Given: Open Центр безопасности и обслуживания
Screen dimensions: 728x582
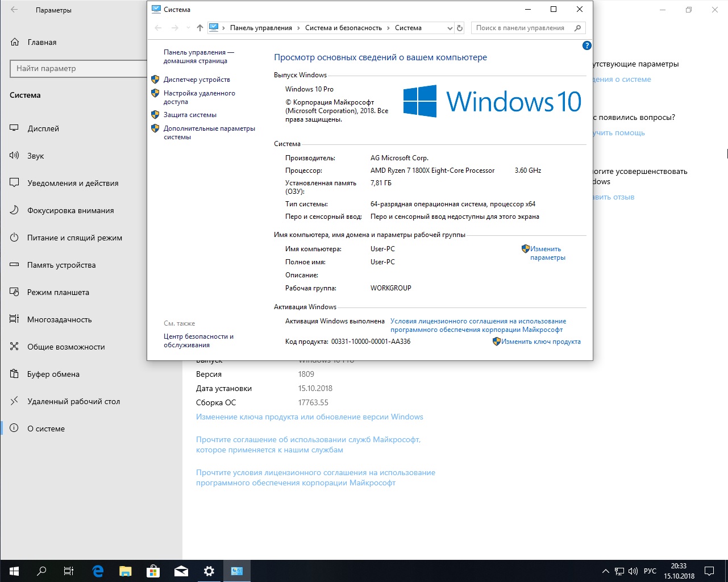Looking at the screenshot, I should [198, 340].
